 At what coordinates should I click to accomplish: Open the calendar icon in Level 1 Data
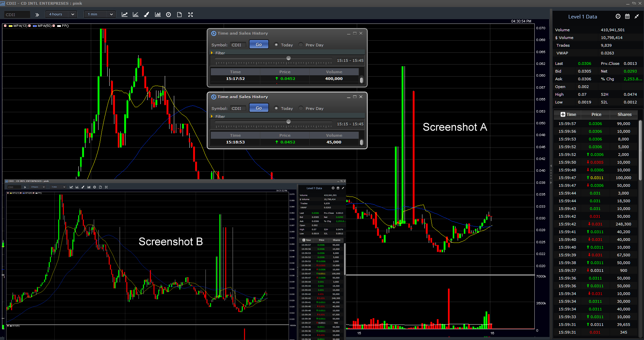pyautogui.click(x=627, y=16)
